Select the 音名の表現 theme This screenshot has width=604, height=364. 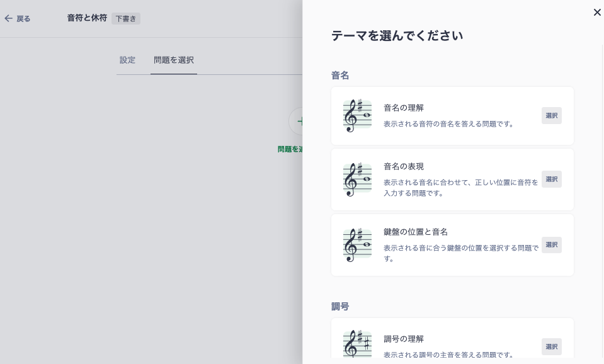click(551, 179)
